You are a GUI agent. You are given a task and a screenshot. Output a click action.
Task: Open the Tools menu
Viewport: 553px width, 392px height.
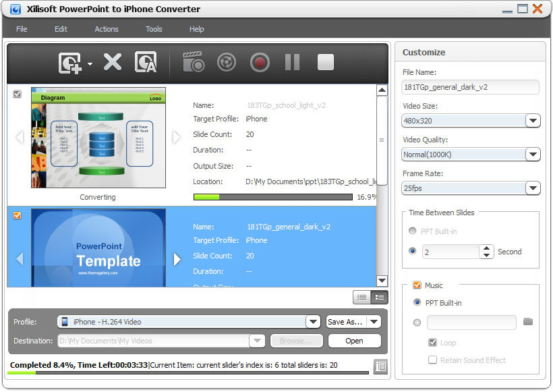coord(154,29)
